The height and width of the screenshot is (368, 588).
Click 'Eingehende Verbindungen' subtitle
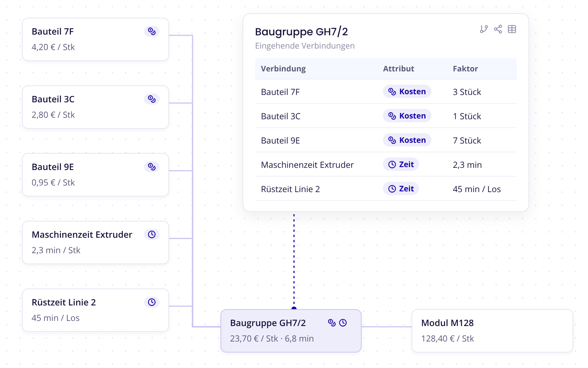pyautogui.click(x=305, y=46)
